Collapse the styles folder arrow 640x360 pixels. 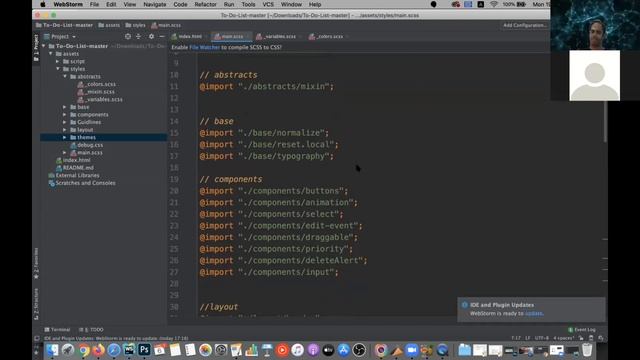(x=58, y=69)
